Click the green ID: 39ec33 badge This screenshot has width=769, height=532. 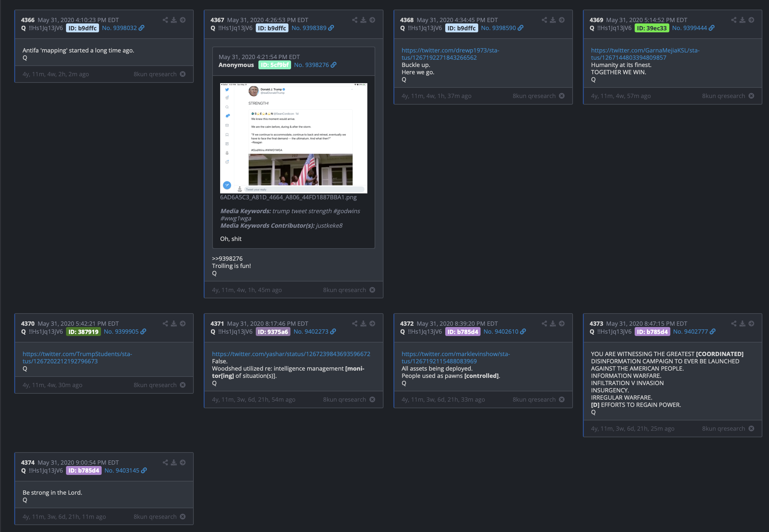coord(652,28)
